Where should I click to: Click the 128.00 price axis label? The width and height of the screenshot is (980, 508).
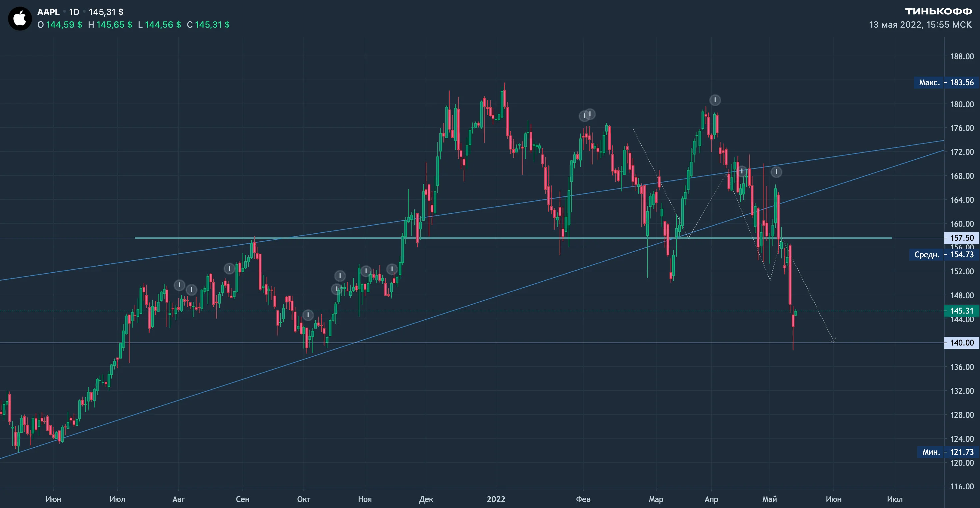click(962, 415)
